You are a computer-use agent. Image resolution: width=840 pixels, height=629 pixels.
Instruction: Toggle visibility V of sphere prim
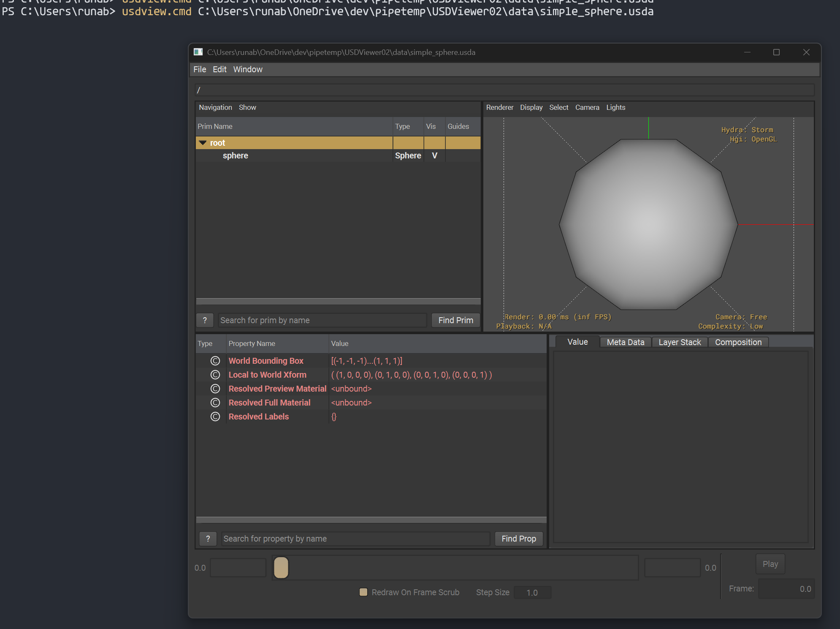tap(434, 155)
